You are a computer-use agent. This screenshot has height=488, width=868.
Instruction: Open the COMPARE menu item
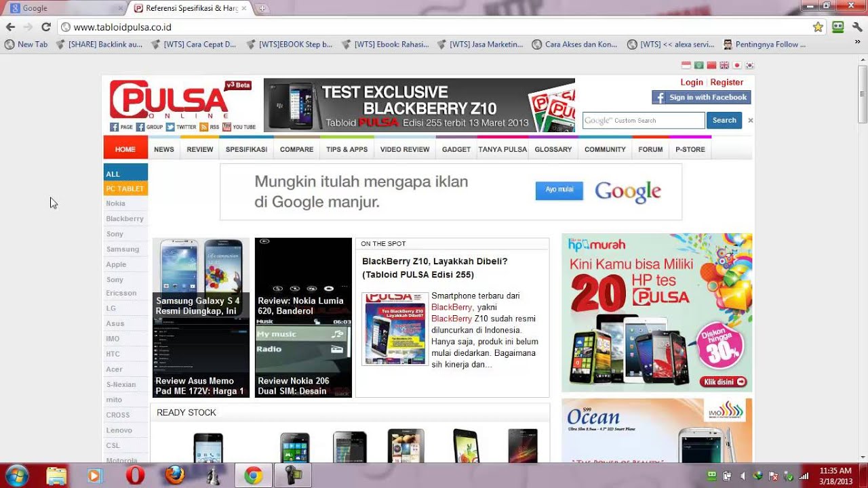297,149
